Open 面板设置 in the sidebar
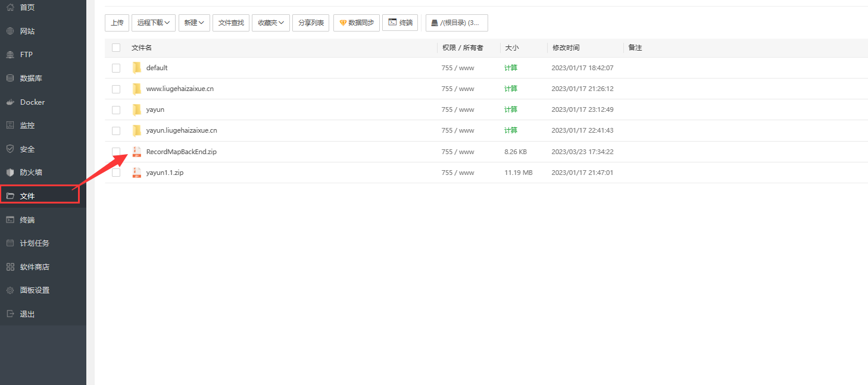The height and width of the screenshot is (385, 868). (35, 290)
